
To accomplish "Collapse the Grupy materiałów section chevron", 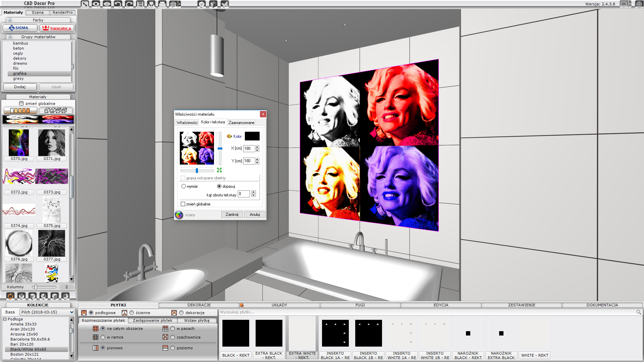I will (x=10, y=37).
